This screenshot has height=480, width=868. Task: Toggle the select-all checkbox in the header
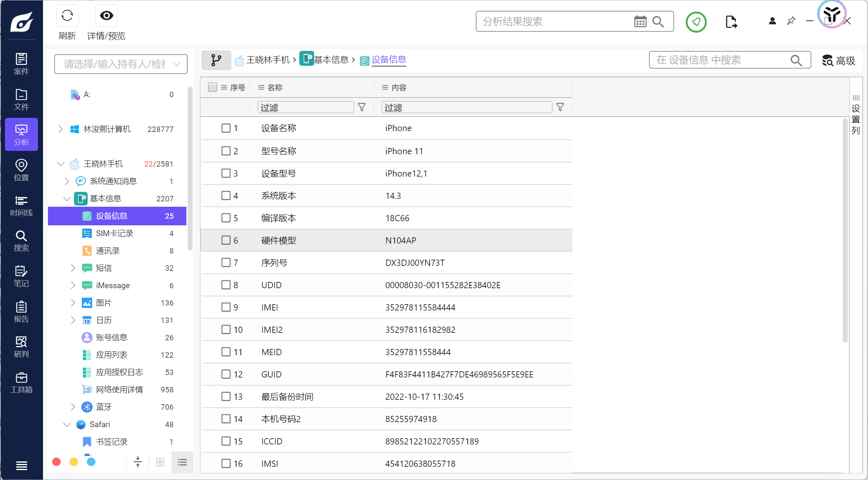click(212, 87)
